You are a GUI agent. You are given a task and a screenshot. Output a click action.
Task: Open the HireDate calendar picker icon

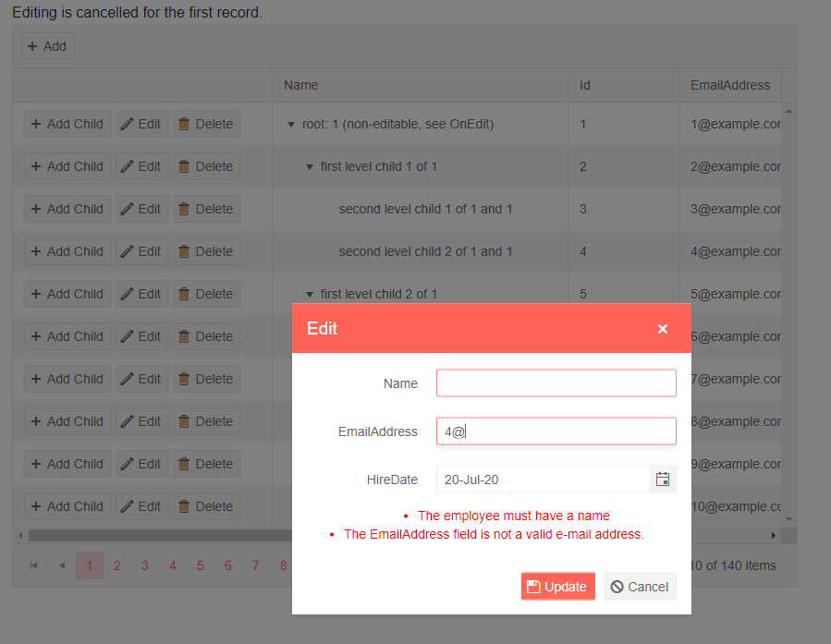pyautogui.click(x=663, y=480)
